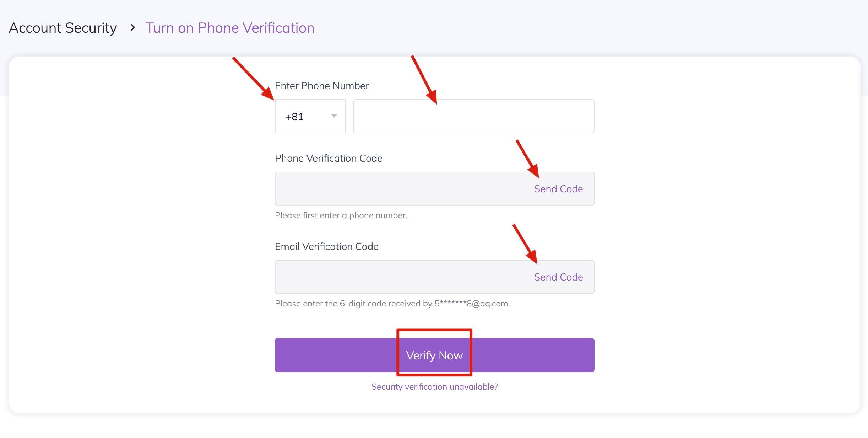868x438 pixels.
Task: Click red arrow pointing at phone number field
Action: tap(424, 80)
